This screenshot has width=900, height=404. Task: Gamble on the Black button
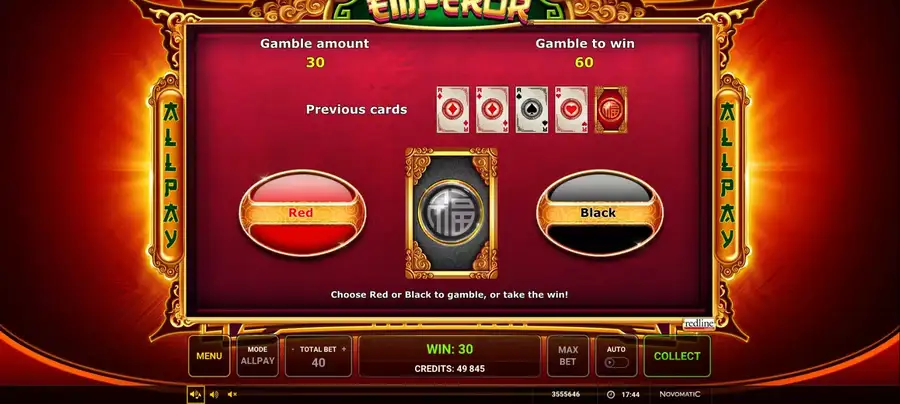click(x=599, y=213)
